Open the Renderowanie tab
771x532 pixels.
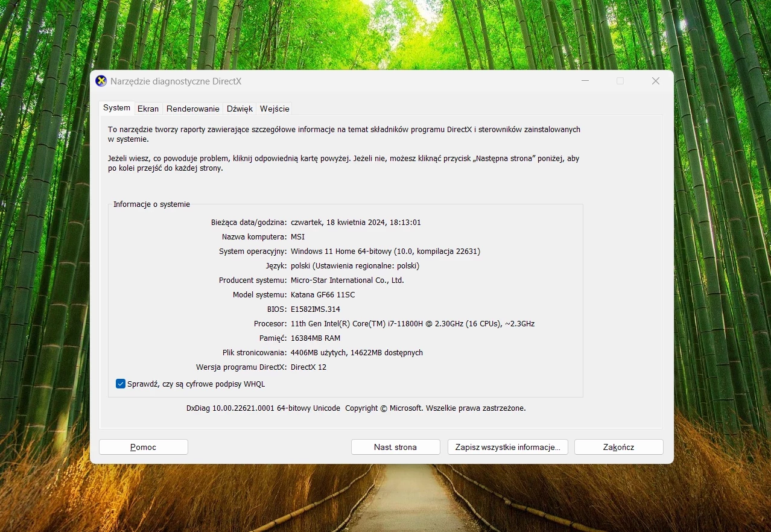[x=192, y=109]
